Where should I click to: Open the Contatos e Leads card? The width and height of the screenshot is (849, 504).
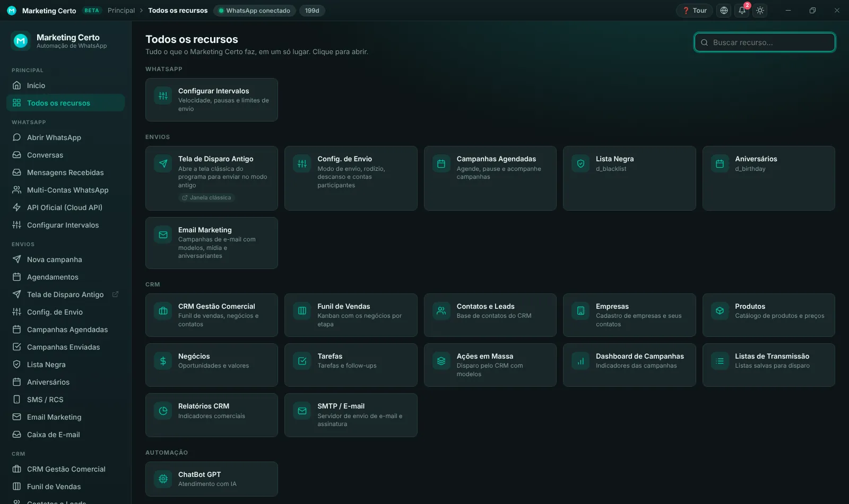[x=490, y=315]
